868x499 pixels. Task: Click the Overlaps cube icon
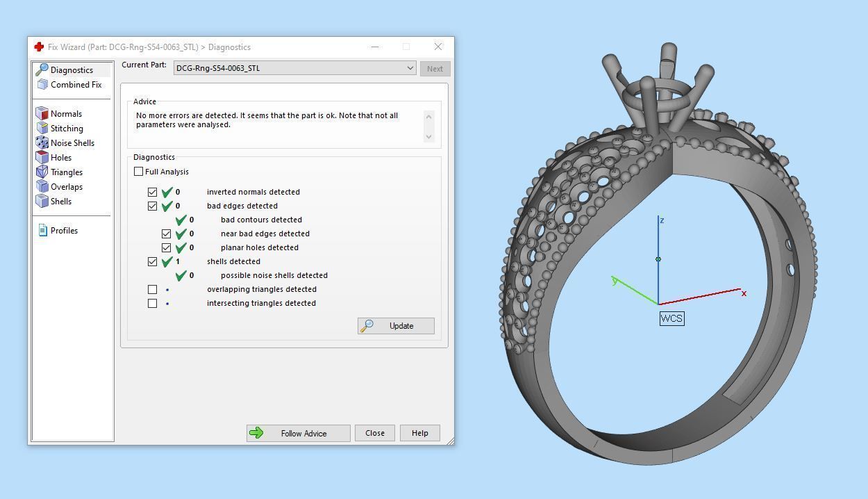[42, 186]
